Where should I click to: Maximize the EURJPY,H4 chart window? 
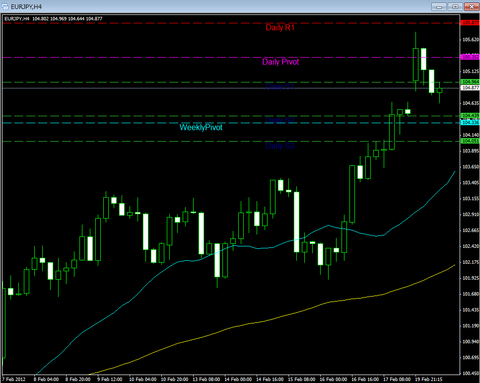(x=455, y=6)
